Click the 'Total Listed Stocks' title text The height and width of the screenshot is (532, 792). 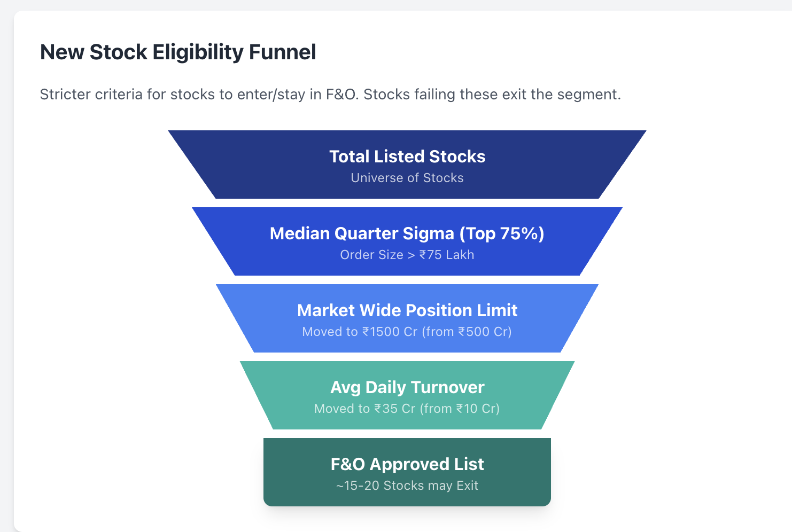(407, 157)
